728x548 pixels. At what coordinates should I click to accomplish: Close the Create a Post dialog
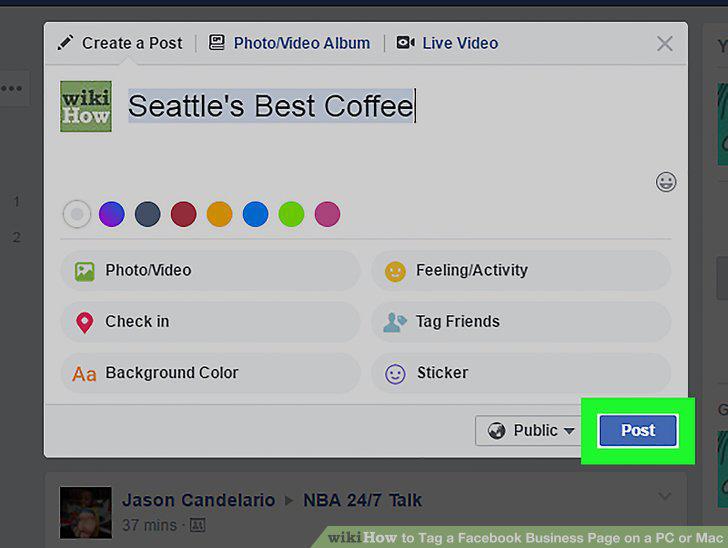[x=665, y=44]
